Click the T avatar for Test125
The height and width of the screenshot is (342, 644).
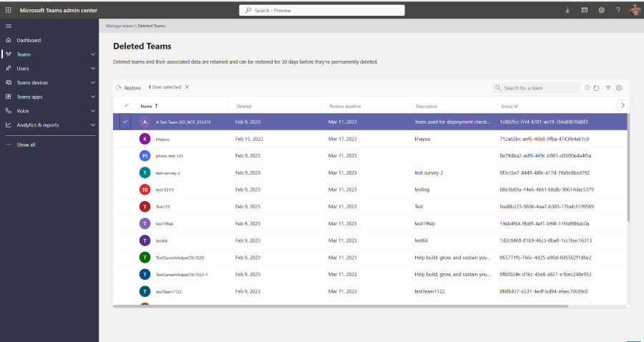(x=145, y=207)
